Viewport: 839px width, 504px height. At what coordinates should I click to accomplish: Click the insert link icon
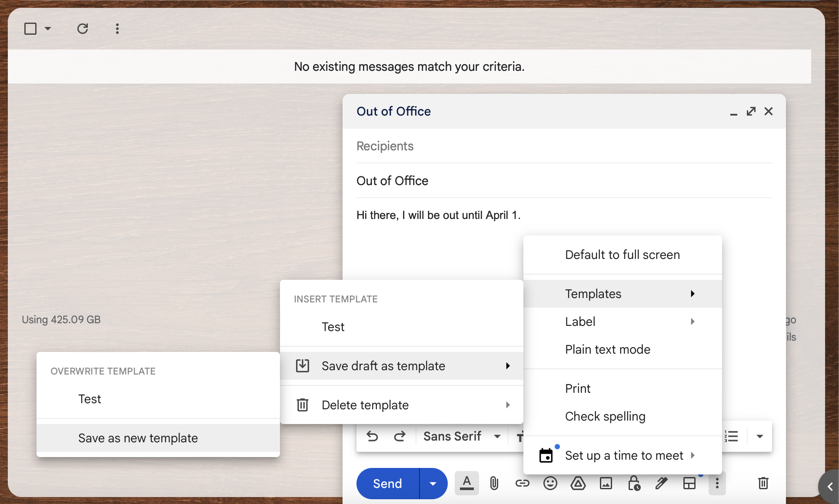click(x=522, y=483)
